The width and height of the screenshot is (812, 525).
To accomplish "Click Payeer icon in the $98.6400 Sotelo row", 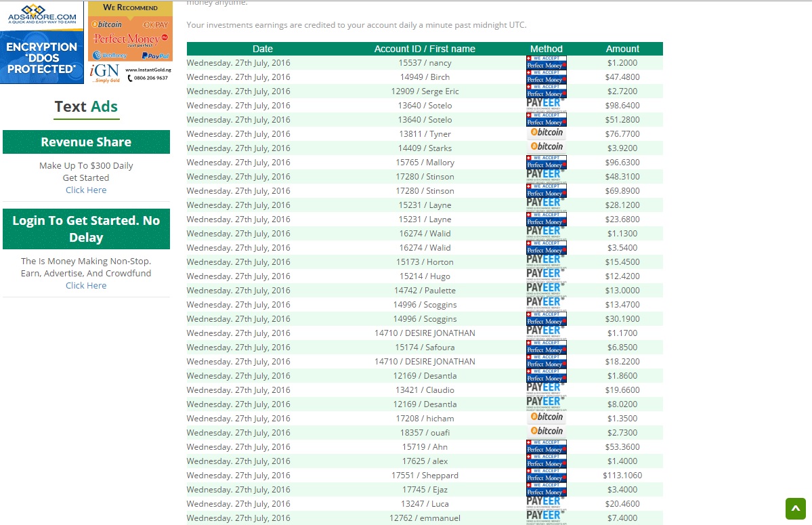I will pyautogui.click(x=547, y=105).
